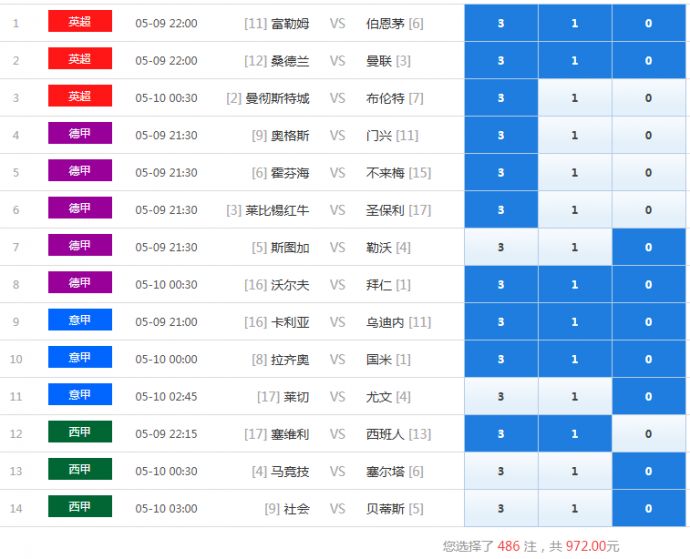Toggle the 3 option for 桑德兰 vs 曼联
This screenshot has width=690, height=559.
(x=501, y=60)
